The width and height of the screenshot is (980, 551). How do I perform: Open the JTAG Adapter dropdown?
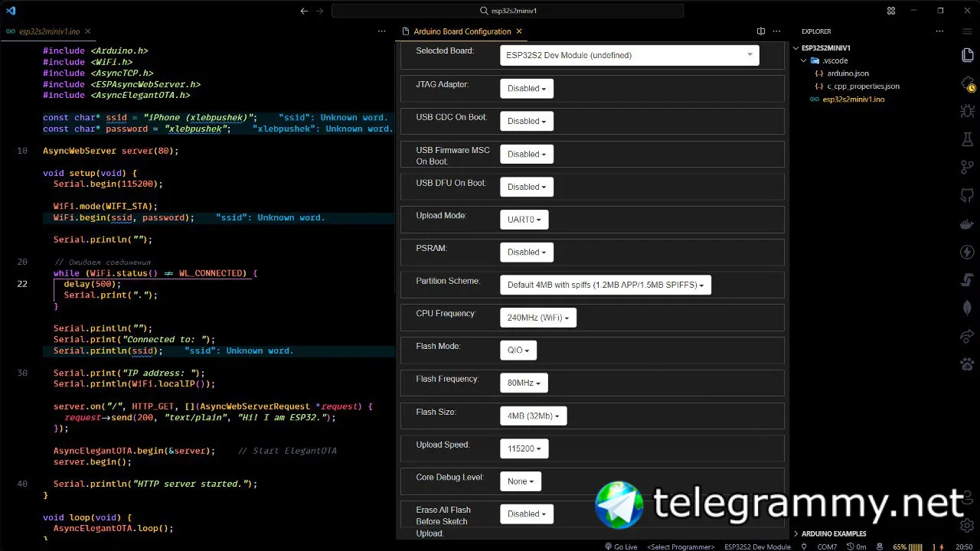pyautogui.click(x=527, y=88)
